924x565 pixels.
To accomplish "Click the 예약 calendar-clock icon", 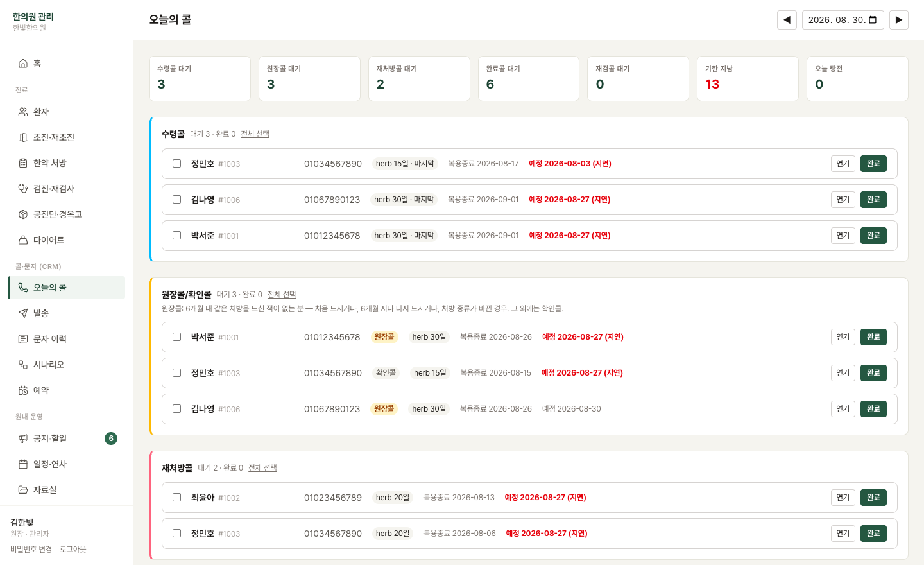I will [x=23, y=390].
